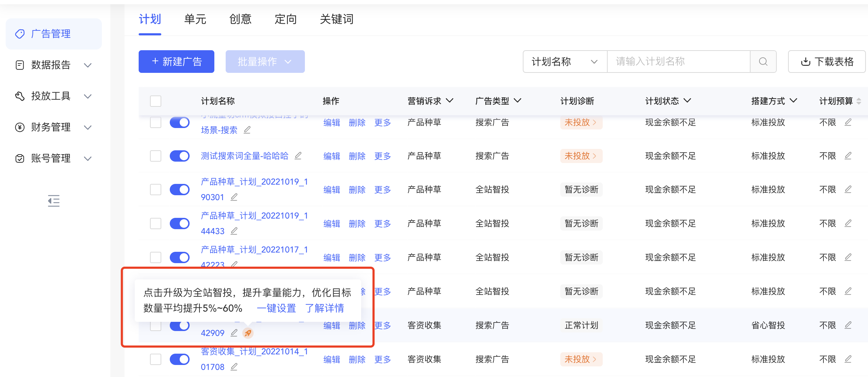This screenshot has height=377, width=868.
Task: Edit budget pencil in the 90301 row
Action: click(x=848, y=189)
